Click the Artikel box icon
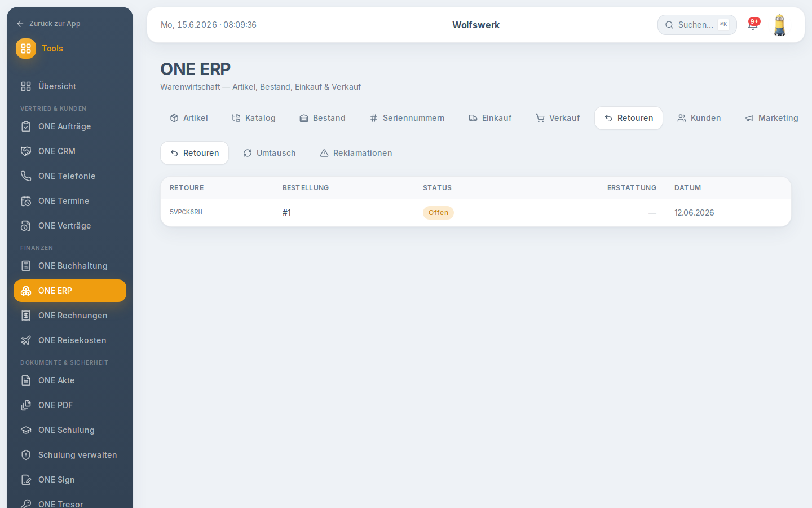 click(x=174, y=118)
